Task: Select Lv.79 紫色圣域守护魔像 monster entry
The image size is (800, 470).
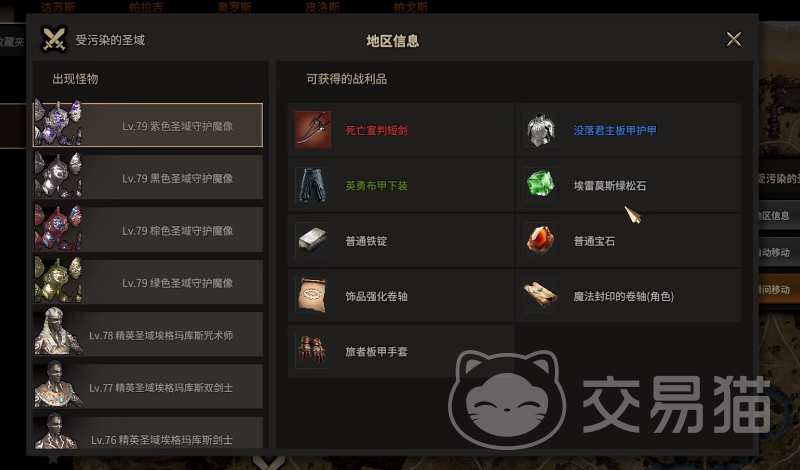Action: pyautogui.click(x=148, y=125)
